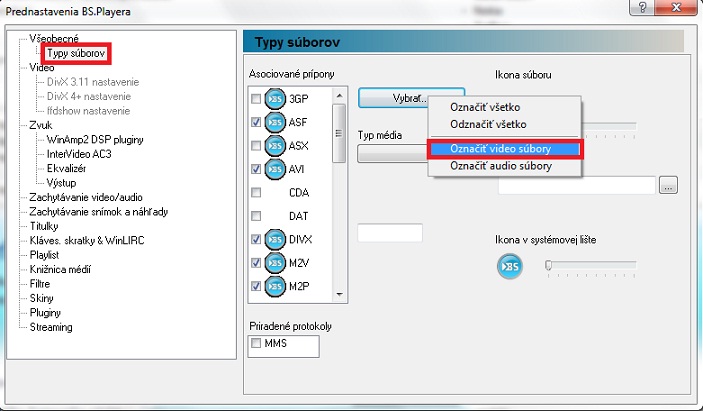
Task: Click the icon path input field
Action: (577, 185)
